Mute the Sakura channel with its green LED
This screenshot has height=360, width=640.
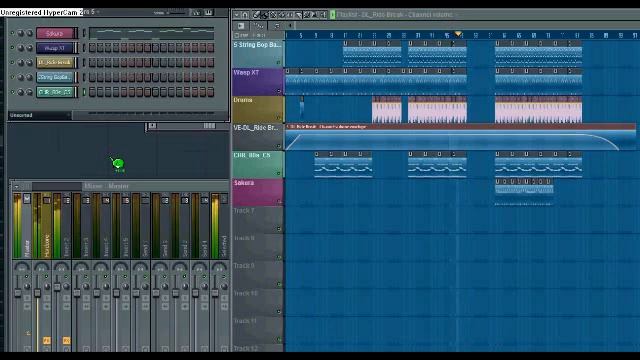pos(12,33)
